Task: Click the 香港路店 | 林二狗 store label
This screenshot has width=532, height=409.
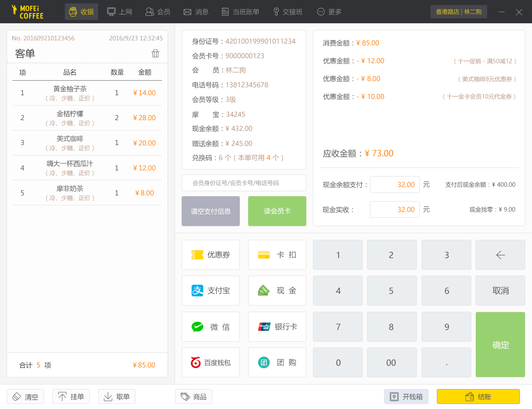Action: coord(459,12)
